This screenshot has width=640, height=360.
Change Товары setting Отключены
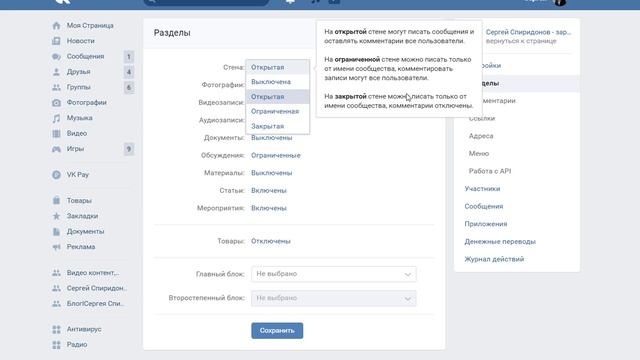271,241
